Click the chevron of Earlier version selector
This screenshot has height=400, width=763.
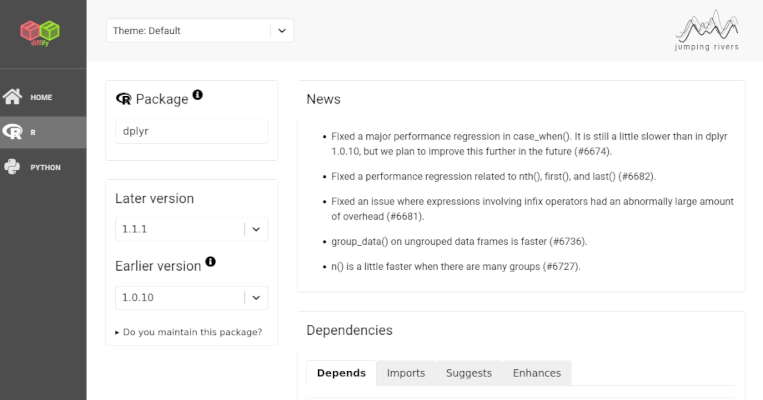tap(256, 297)
